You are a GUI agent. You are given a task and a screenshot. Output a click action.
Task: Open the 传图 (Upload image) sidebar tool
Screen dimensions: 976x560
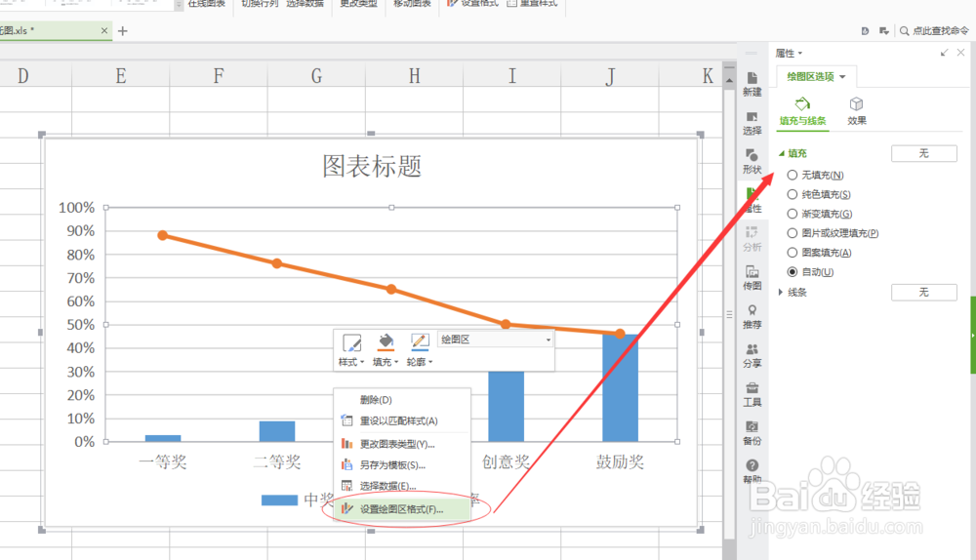[752, 278]
